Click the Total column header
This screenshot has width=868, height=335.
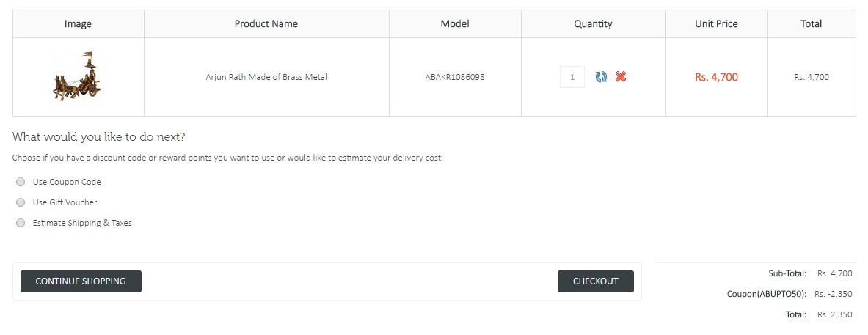(811, 24)
